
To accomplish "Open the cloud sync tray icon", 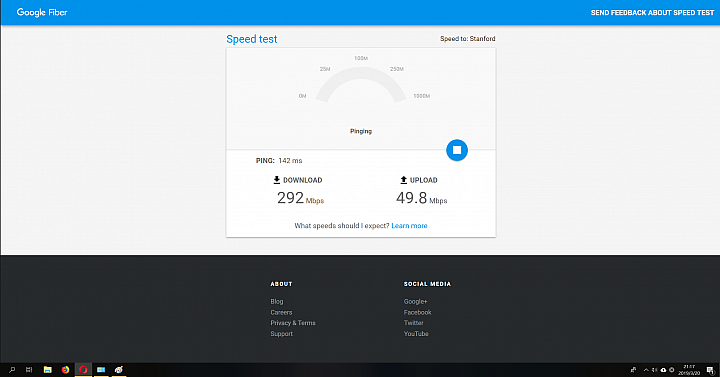I will 664,370.
